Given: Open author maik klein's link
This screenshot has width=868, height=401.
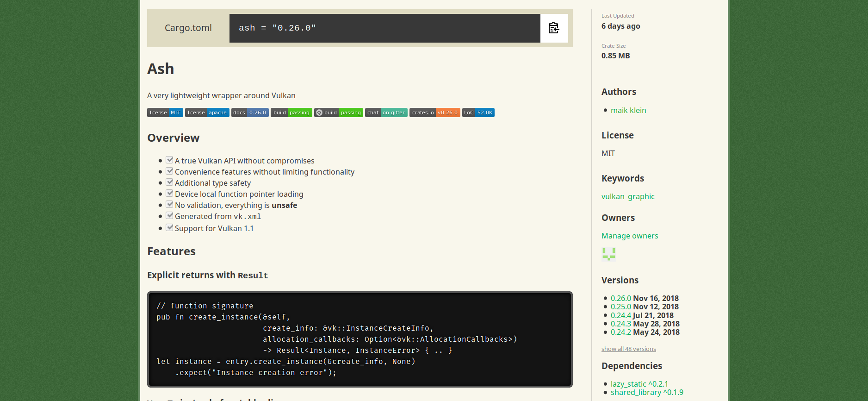Looking at the screenshot, I should pos(628,110).
